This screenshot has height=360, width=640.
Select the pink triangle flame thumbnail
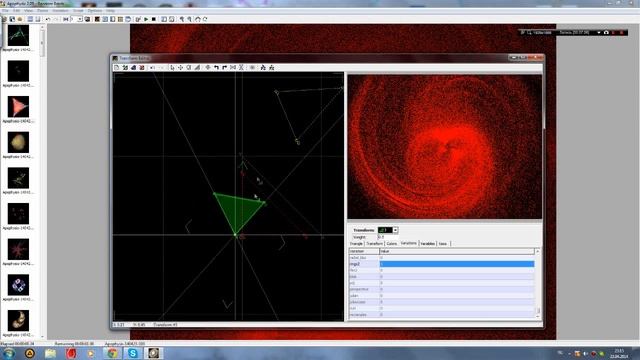tap(18, 107)
